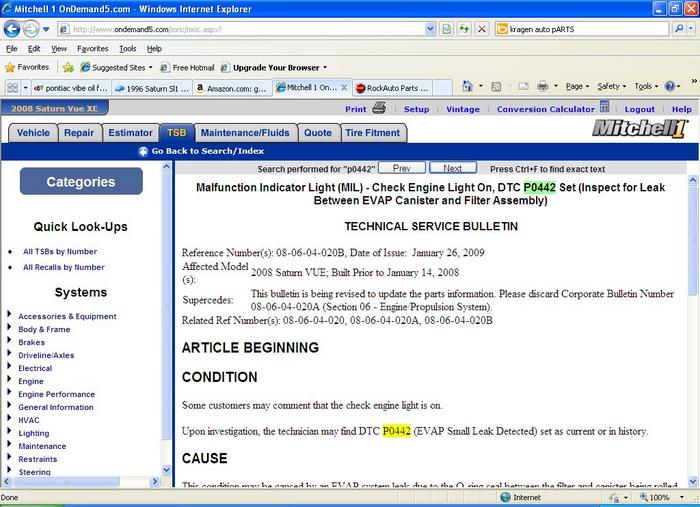Click the calculator icon next to Conversion Calculator

point(604,107)
